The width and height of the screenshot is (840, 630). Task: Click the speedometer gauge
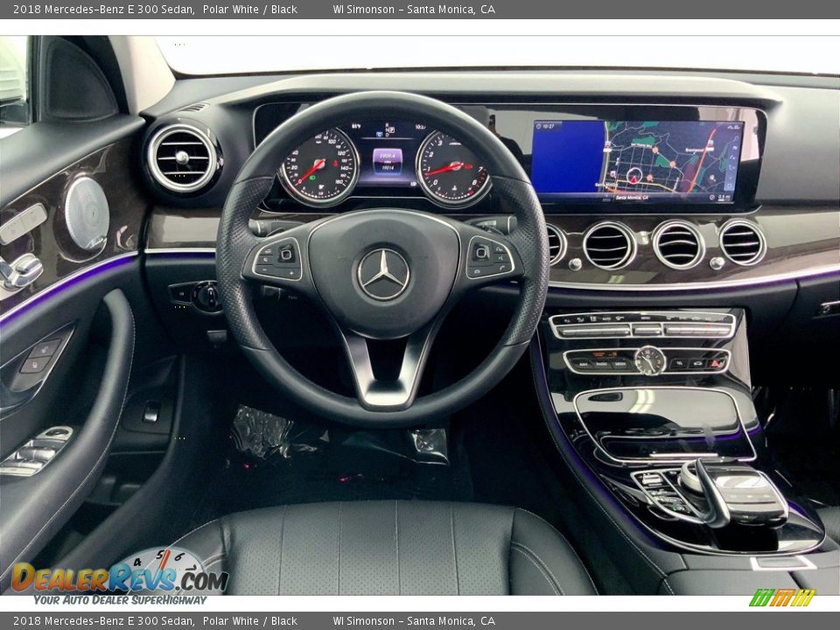(319, 167)
